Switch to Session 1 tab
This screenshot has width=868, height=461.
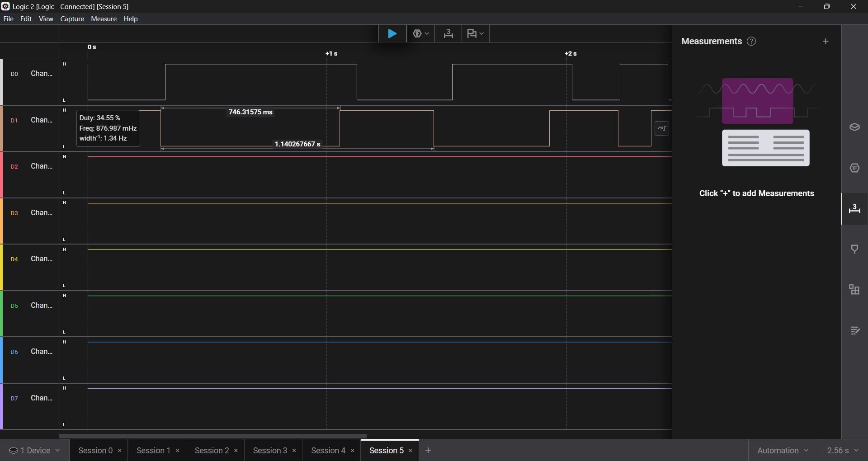(153, 451)
